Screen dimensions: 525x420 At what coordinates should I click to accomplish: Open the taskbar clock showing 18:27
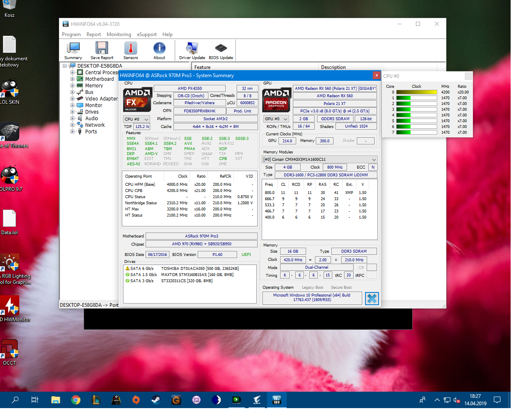[x=475, y=400]
